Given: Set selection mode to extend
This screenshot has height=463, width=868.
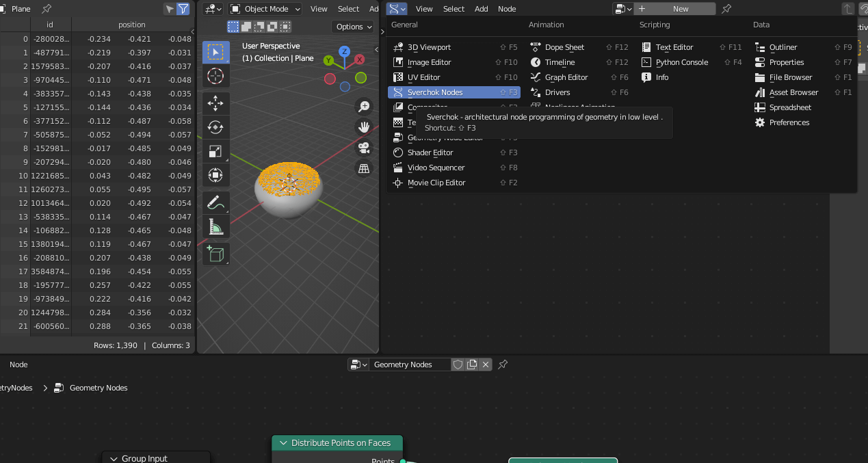Looking at the screenshot, I should [x=246, y=27].
